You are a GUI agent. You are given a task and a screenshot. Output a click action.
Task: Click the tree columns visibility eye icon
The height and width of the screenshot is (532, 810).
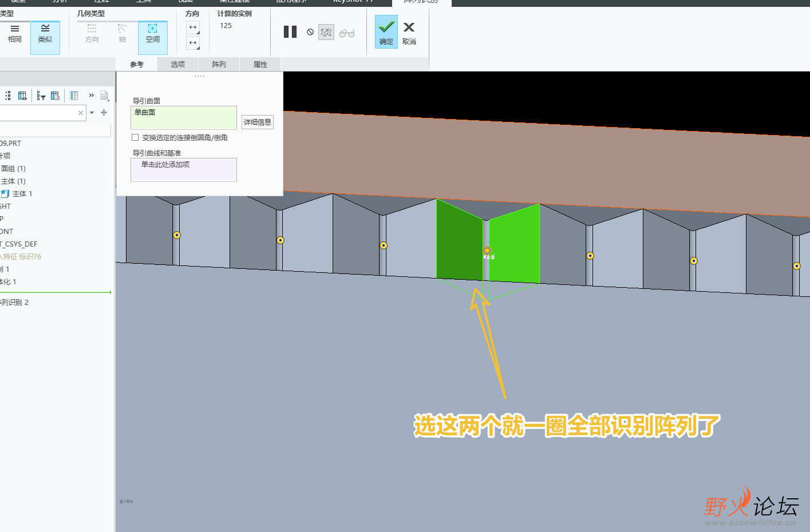pyautogui.click(x=22, y=96)
